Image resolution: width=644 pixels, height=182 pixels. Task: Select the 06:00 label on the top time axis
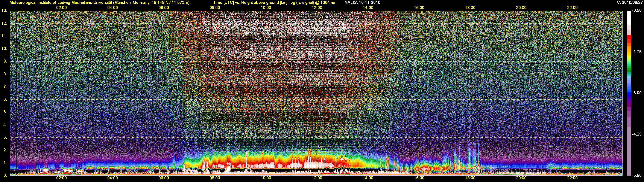tap(164, 8)
